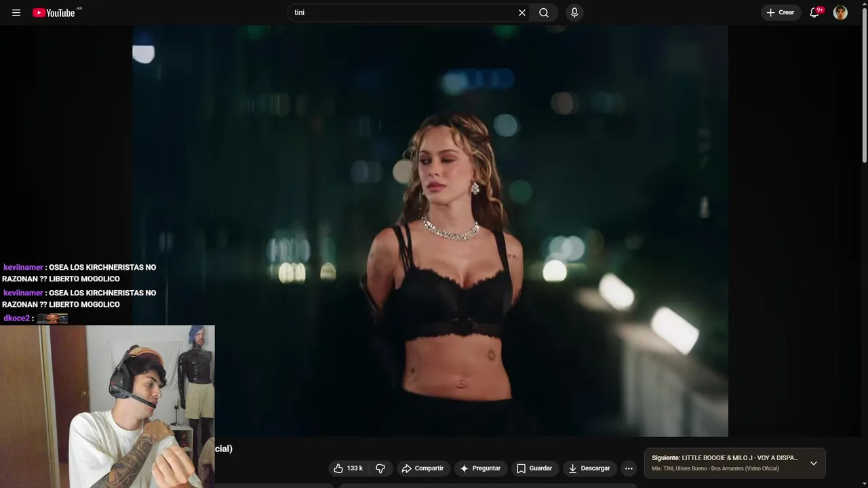Open the next video LITTLE BOOGIE & MILO J
The height and width of the screenshot is (488, 868).
725,458
